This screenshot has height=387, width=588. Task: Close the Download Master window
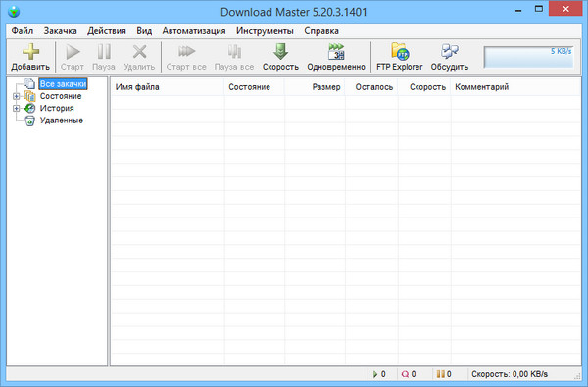pos(565,9)
